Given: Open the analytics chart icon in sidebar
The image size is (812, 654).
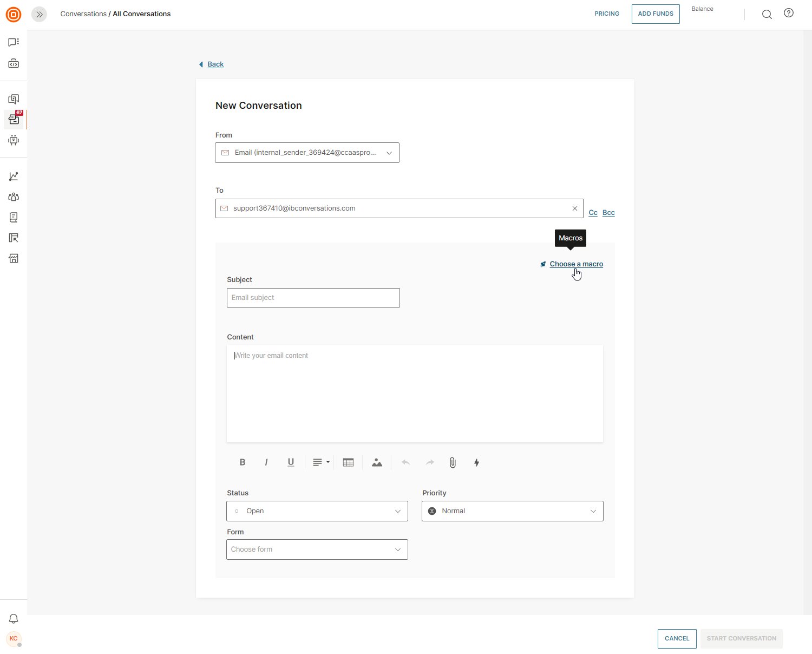Looking at the screenshot, I should coord(14,176).
